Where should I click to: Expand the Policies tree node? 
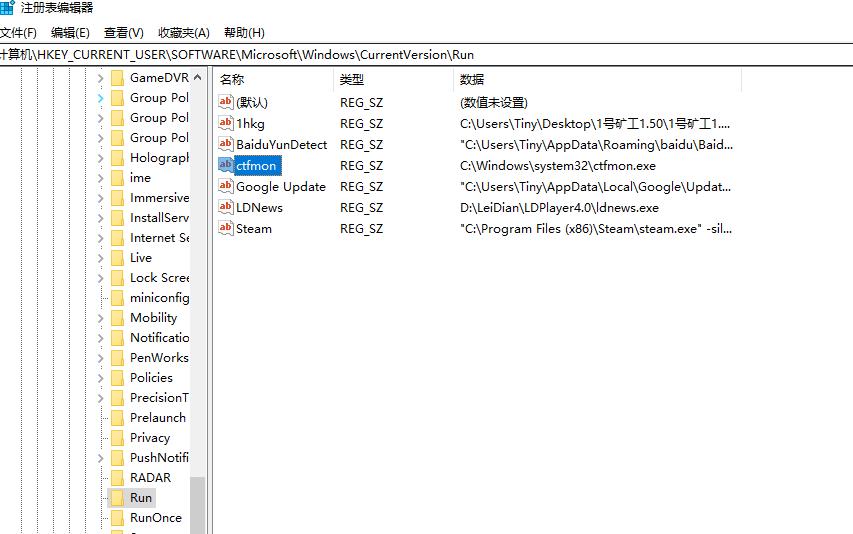pos(101,378)
